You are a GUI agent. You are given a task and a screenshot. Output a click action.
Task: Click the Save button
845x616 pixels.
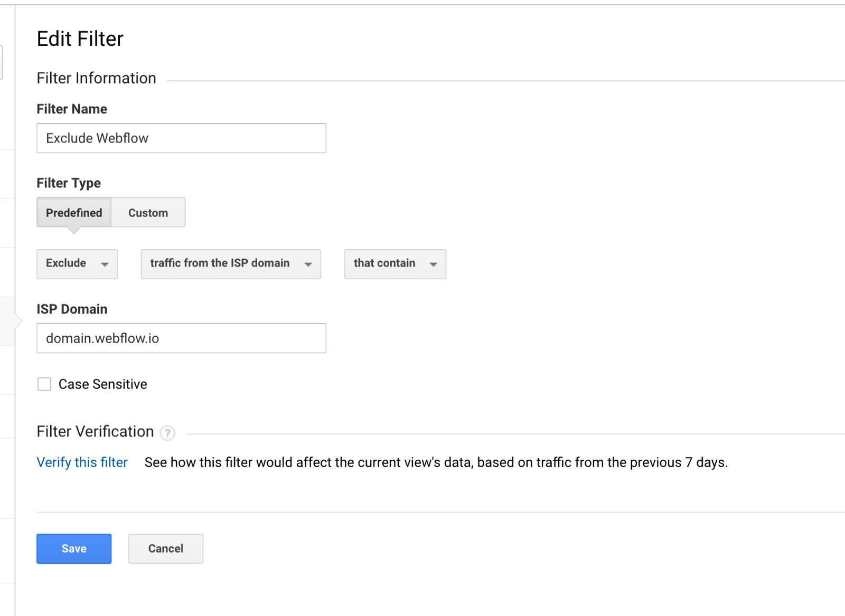74,548
